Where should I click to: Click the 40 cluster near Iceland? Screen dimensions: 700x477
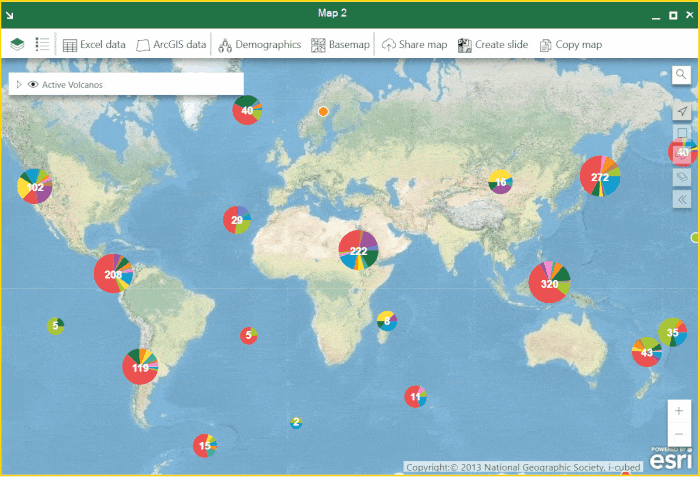point(247,110)
